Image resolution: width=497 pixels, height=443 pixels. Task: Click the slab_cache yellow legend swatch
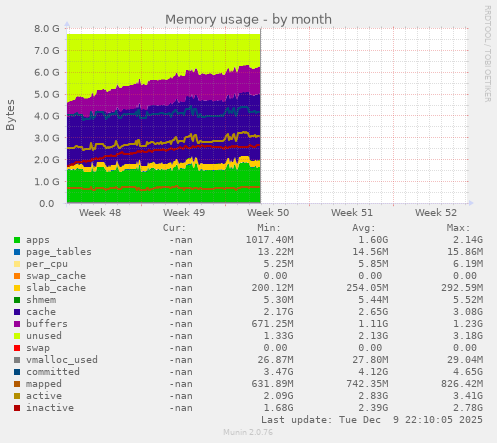coord(17,288)
